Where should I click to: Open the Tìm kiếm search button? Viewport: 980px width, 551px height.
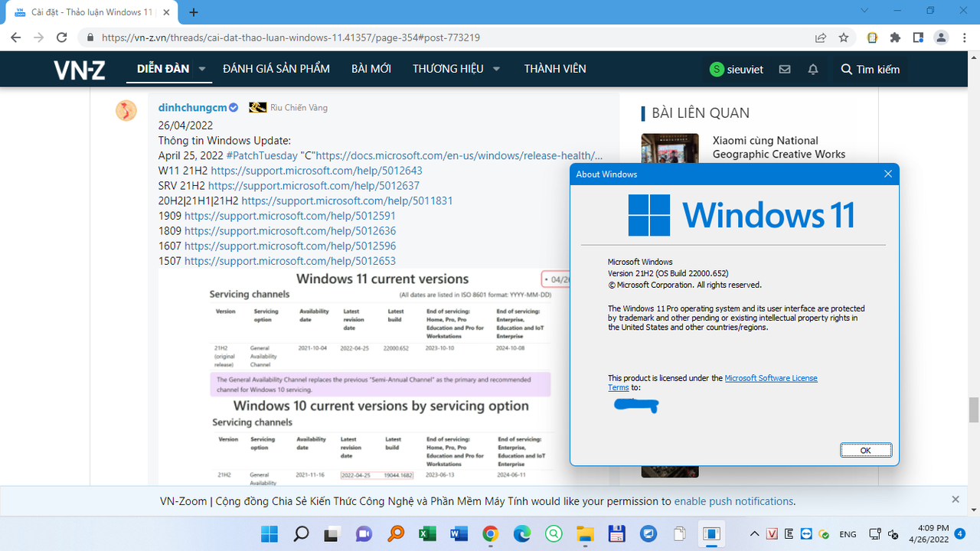coord(870,69)
